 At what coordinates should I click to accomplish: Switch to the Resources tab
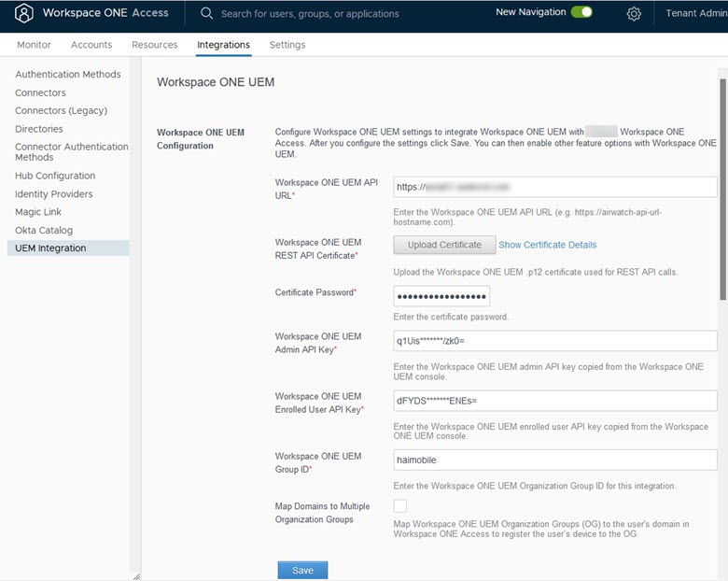click(155, 45)
